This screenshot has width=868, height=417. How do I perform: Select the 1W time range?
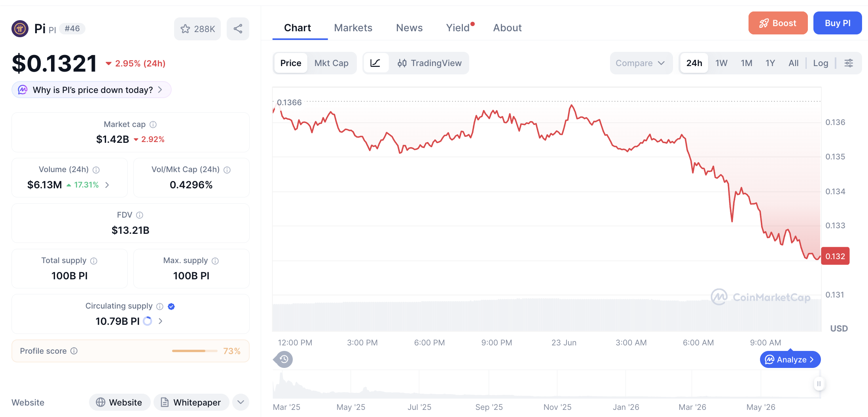722,63
